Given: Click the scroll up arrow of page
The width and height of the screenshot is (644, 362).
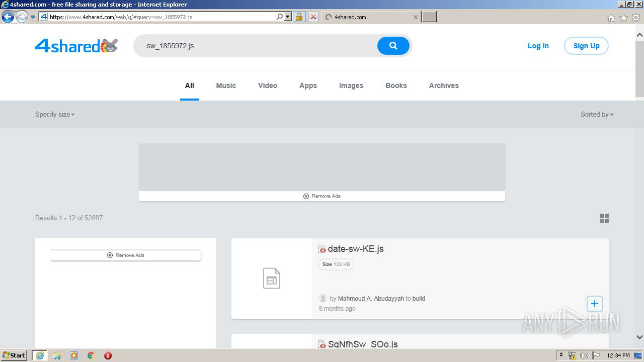Looking at the screenshot, I should coord(639,35).
